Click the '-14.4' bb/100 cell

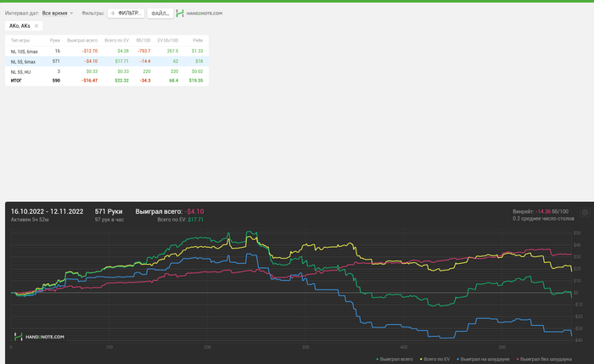145,61
